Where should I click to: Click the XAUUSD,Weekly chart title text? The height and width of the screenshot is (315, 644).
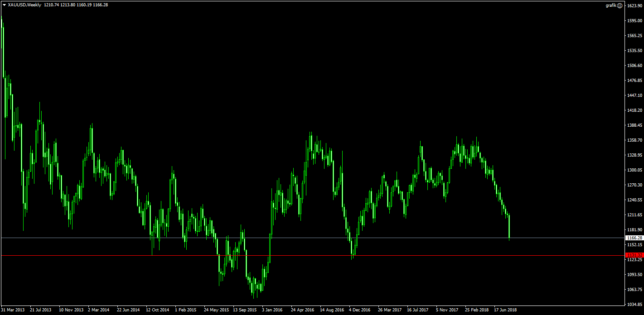click(x=24, y=5)
